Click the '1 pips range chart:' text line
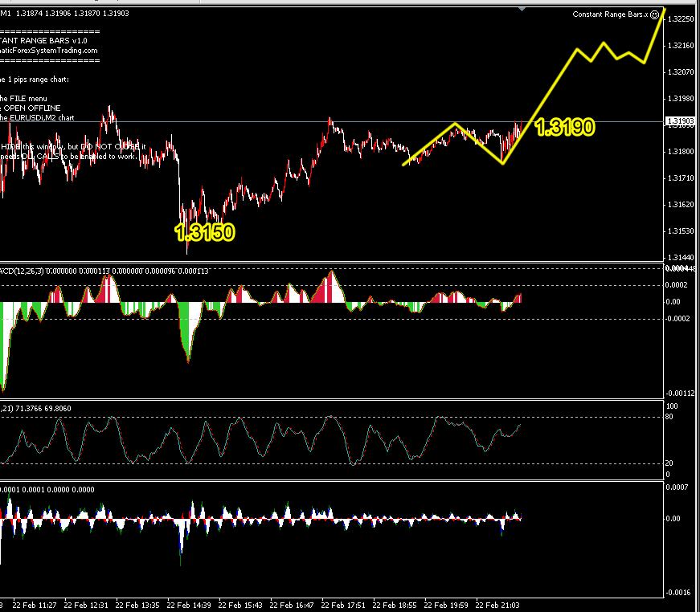 coord(39,80)
